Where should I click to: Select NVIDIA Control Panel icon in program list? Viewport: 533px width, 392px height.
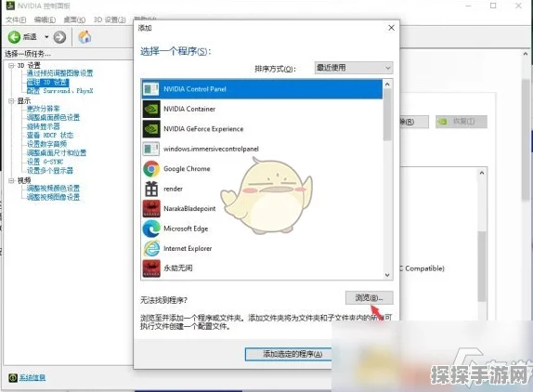[151, 89]
